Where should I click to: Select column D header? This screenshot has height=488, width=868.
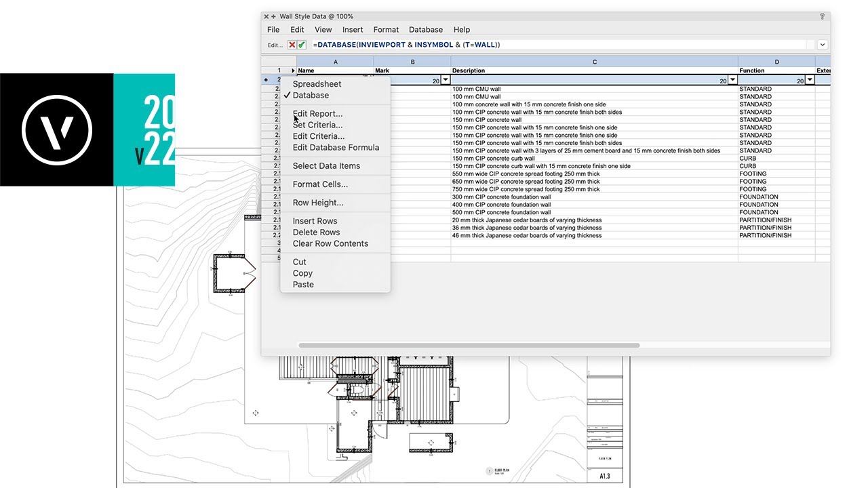pos(777,62)
